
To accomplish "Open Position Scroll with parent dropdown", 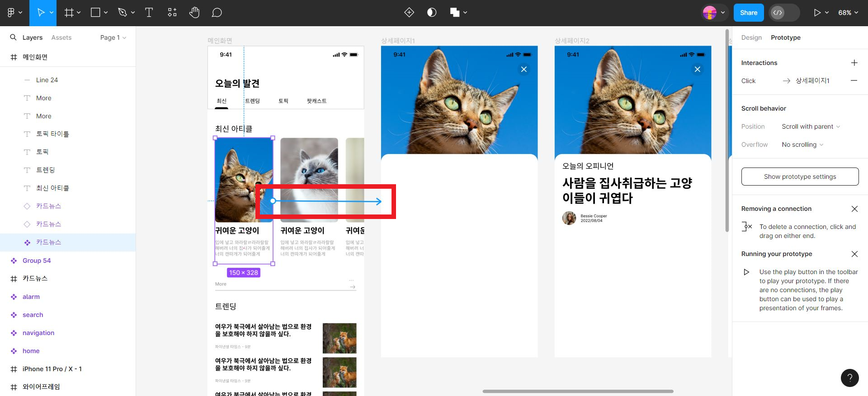I will coord(811,126).
